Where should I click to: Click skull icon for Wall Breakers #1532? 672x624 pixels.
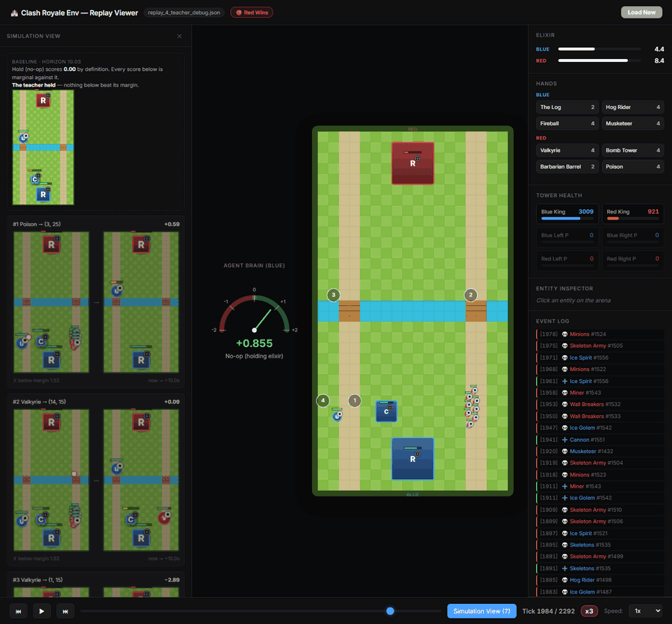[x=565, y=405]
